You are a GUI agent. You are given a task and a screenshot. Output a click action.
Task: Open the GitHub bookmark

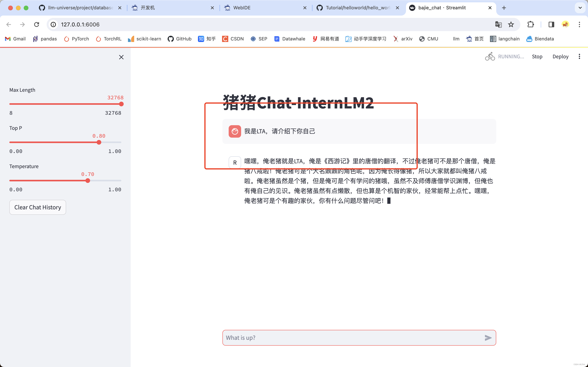(x=179, y=39)
